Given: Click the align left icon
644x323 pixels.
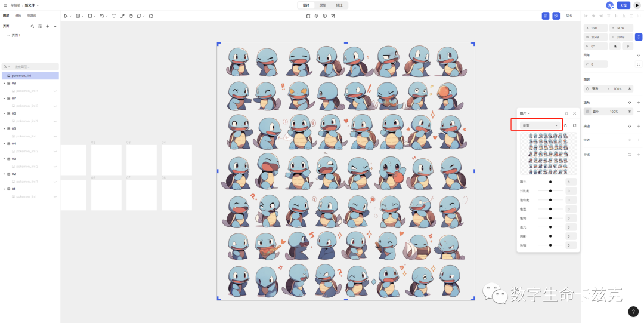Looking at the screenshot, I should [586, 16].
